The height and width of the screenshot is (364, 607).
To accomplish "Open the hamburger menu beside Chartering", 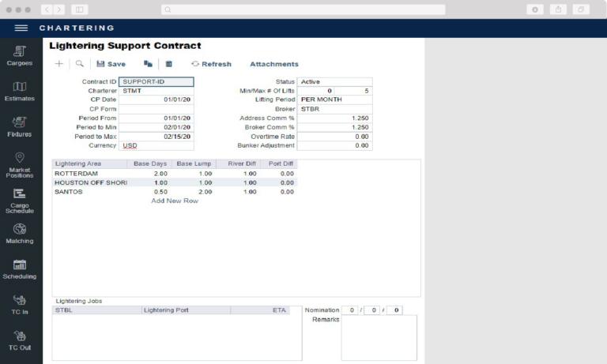I will coord(21,28).
